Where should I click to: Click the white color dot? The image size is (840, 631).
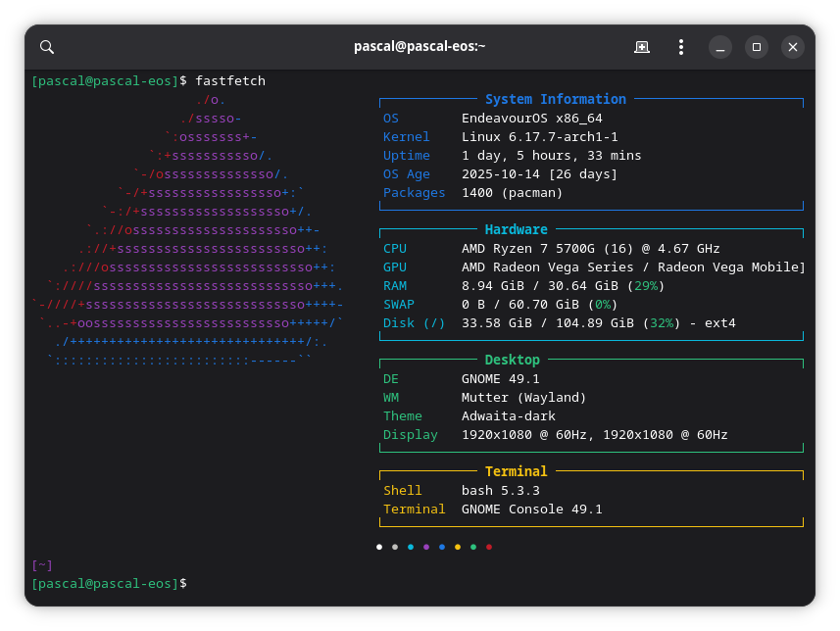379,547
